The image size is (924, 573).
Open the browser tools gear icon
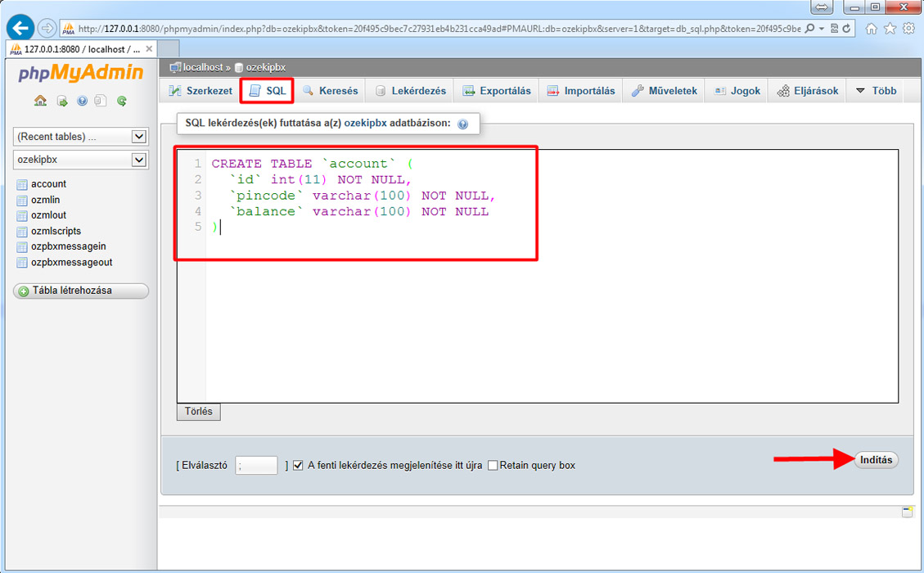pyautogui.click(x=908, y=29)
